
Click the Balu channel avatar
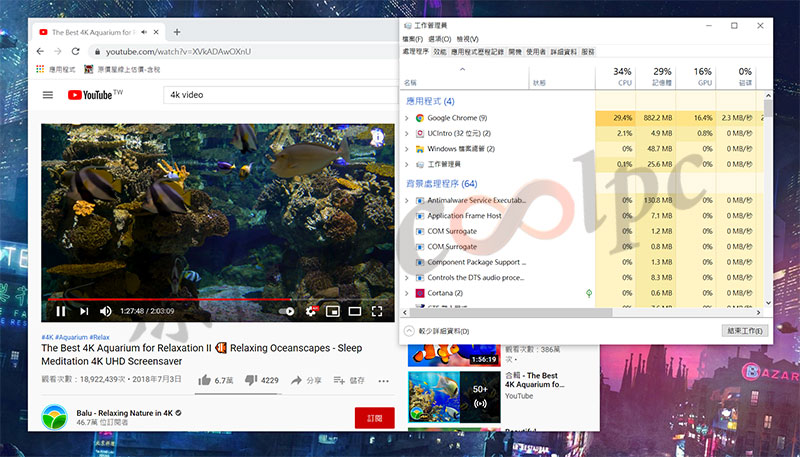[x=54, y=417]
